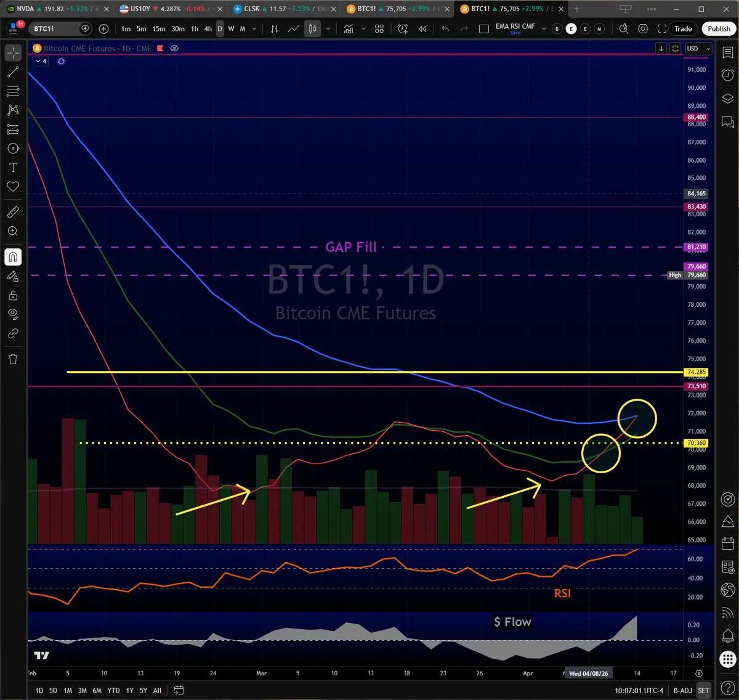This screenshot has height=700, width=739.
Task: Open the Trade panel
Action: click(683, 29)
